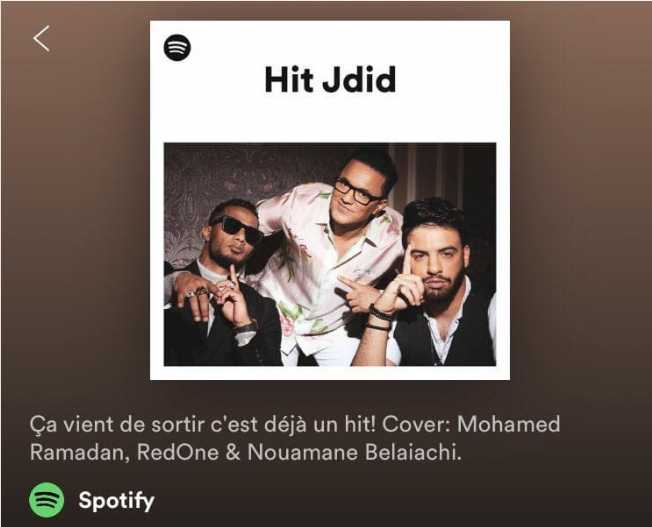Click "hit!" in the description text
The width and height of the screenshot is (652, 527).
click(x=360, y=424)
